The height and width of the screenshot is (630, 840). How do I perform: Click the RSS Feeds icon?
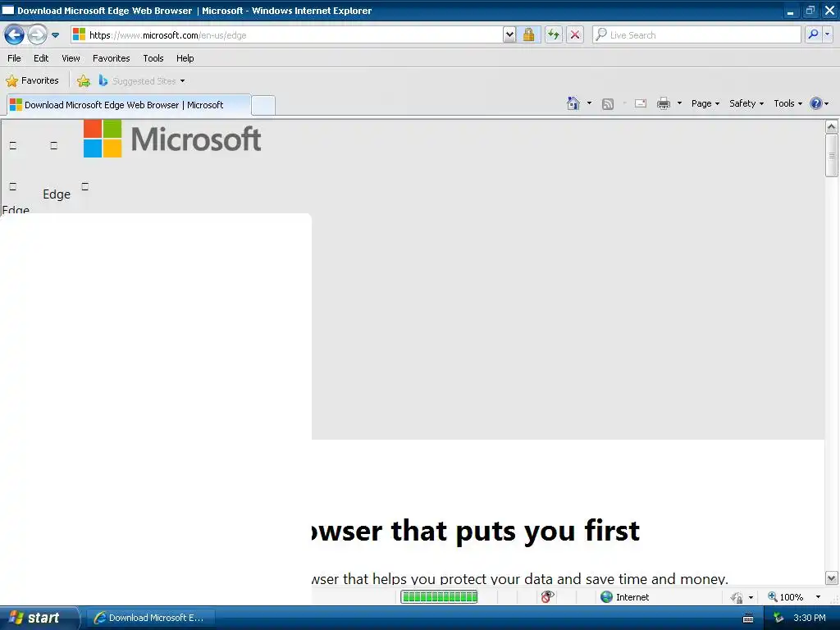pos(608,104)
